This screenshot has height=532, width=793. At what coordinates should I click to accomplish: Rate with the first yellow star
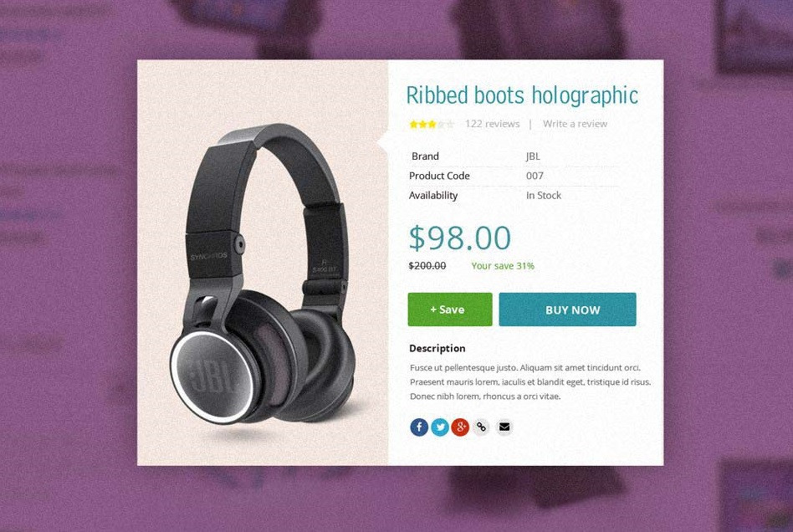point(414,124)
